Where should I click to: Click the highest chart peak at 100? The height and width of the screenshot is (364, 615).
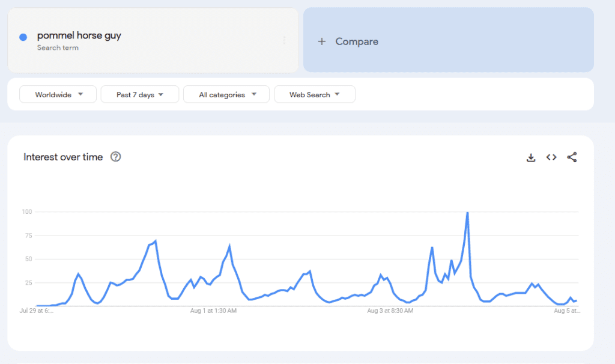click(467, 213)
